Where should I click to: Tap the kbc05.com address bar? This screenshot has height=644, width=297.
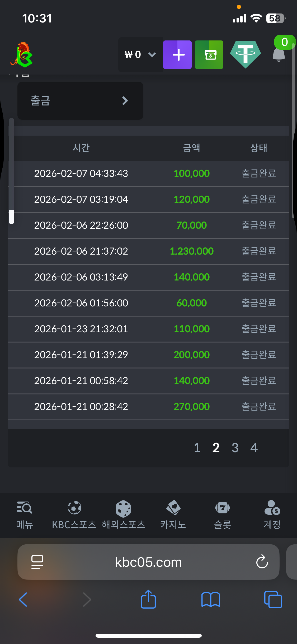[148, 562]
